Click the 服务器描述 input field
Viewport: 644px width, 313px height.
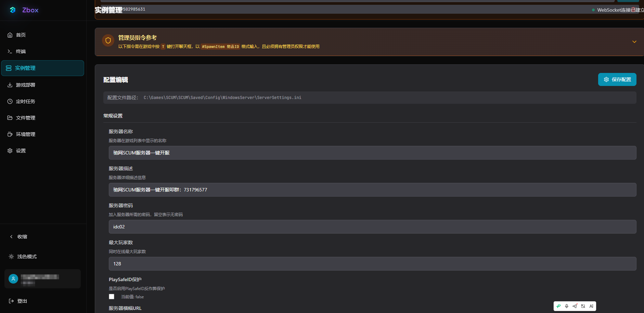(372, 190)
